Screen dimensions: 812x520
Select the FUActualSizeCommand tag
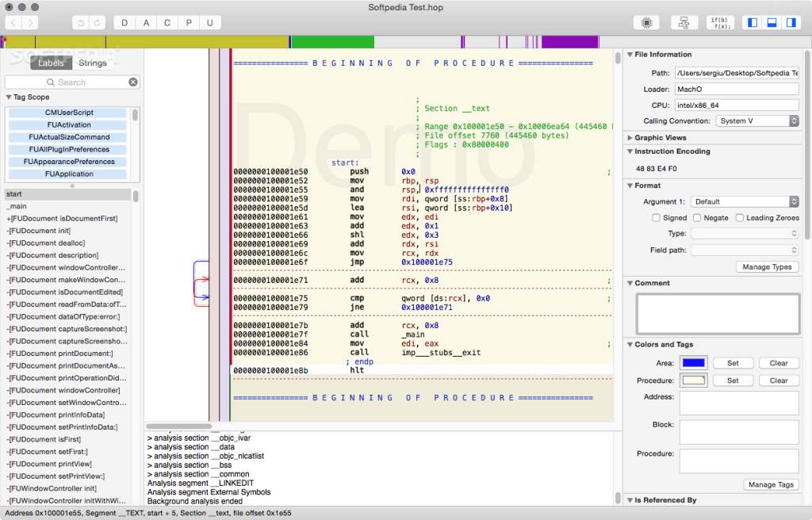coord(68,137)
